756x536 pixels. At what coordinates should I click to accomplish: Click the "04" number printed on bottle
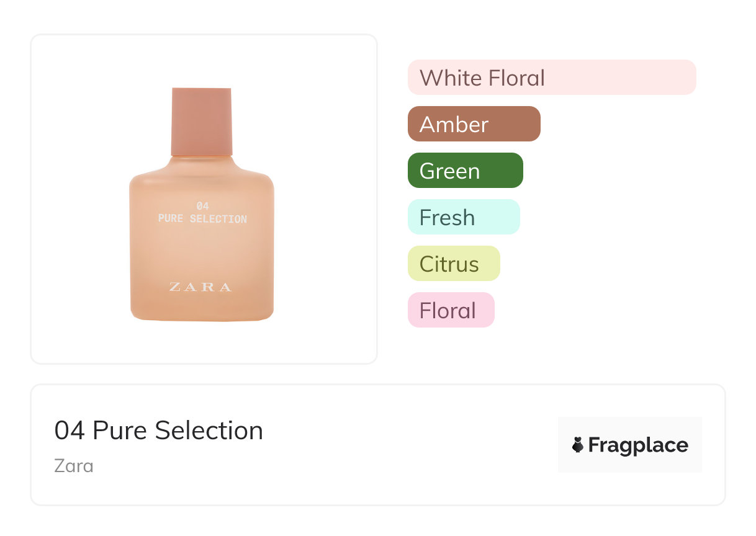tap(202, 206)
